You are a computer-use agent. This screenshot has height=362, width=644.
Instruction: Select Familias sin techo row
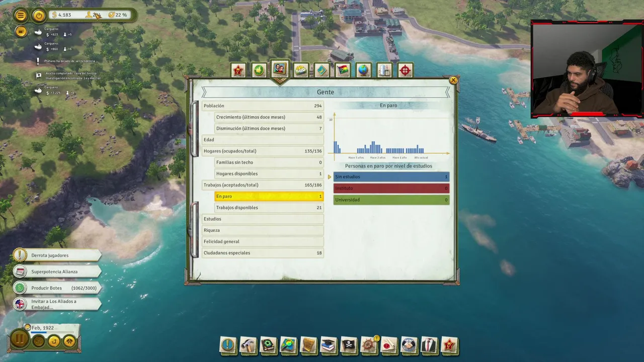269,162
